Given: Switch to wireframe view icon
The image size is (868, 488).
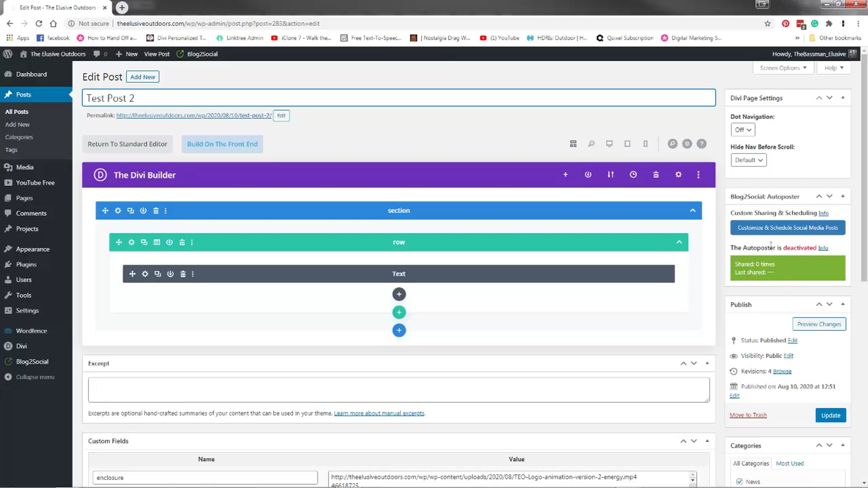Looking at the screenshot, I should [x=573, y=144].
